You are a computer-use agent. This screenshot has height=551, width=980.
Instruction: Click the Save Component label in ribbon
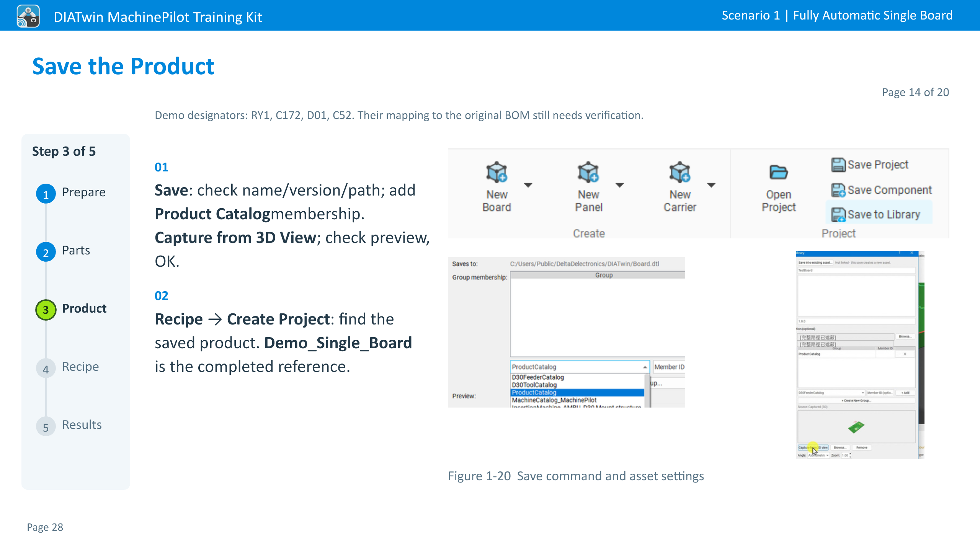pos(890,190)
